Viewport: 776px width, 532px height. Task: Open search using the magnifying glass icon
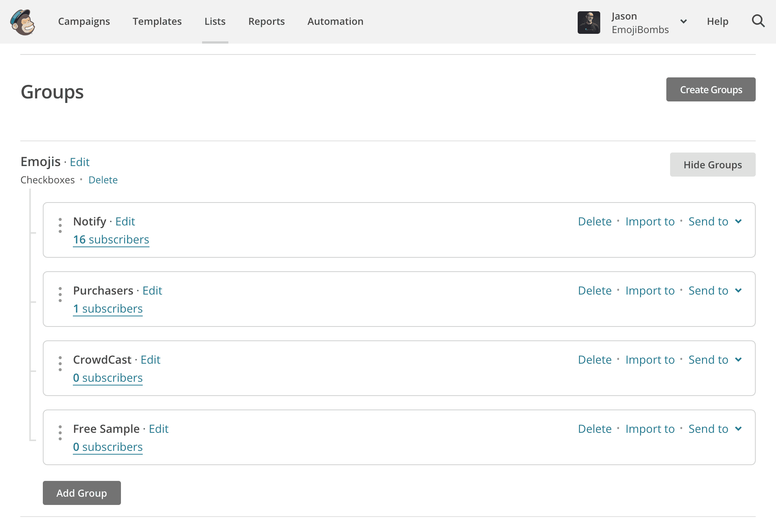click(758, 21)
